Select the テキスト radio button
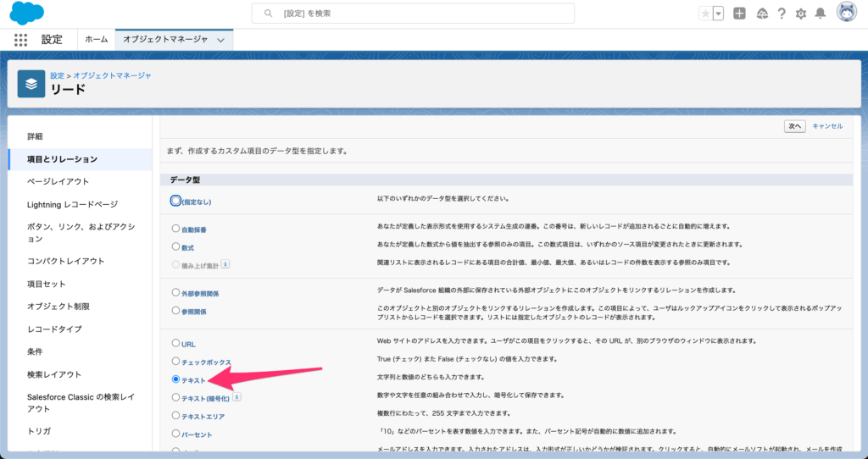The width and height of the screenshot is (868, 459). pyautogui.click(x=175, y=380)
